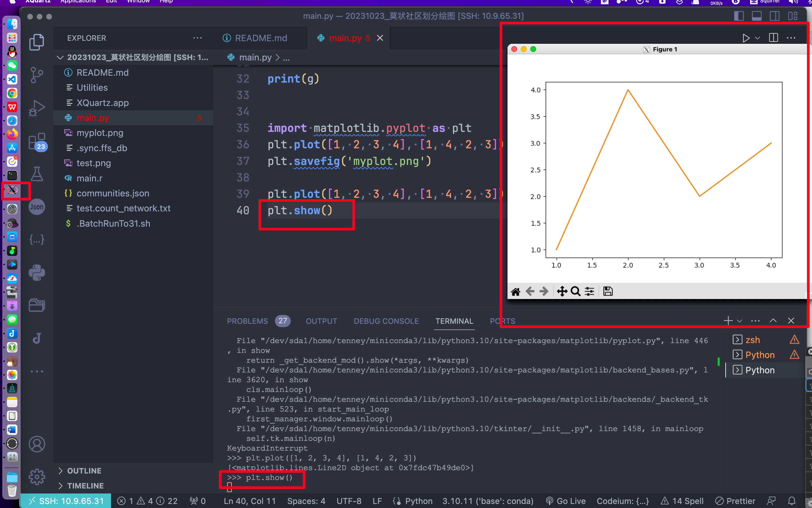Toggle the Secondary Side Bar
Screen dimensions: 812x508
point(775,15)
